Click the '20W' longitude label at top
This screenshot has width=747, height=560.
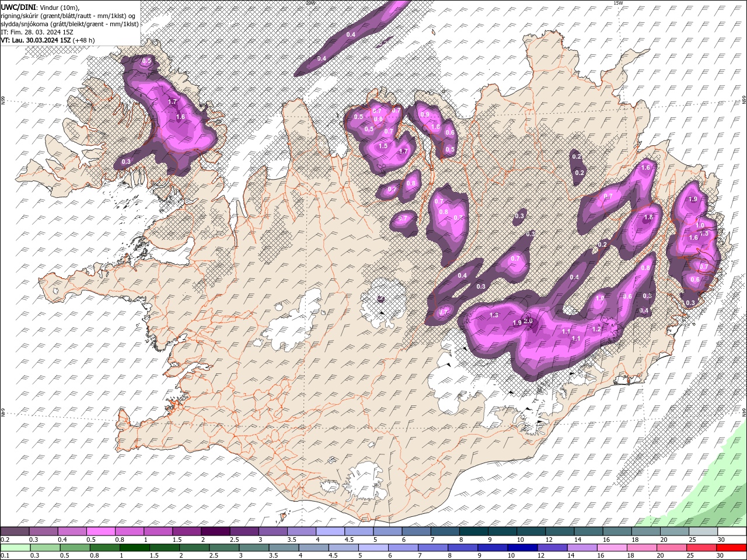310,3
